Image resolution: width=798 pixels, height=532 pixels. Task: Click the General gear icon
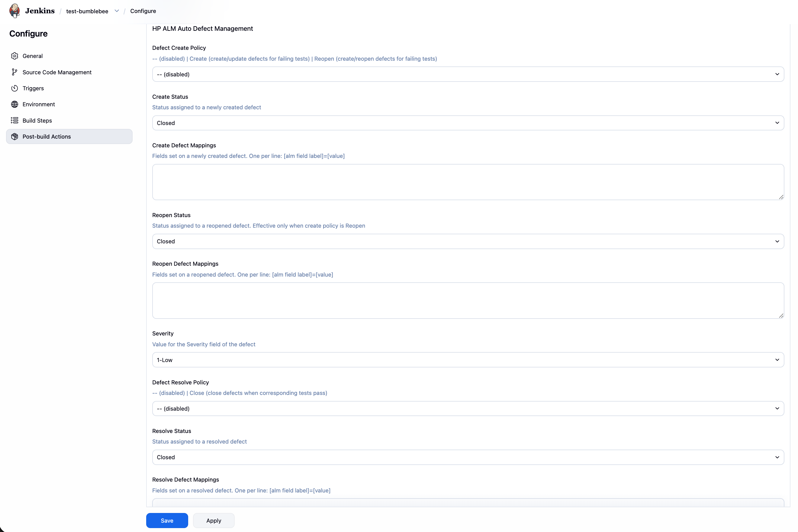14,56
